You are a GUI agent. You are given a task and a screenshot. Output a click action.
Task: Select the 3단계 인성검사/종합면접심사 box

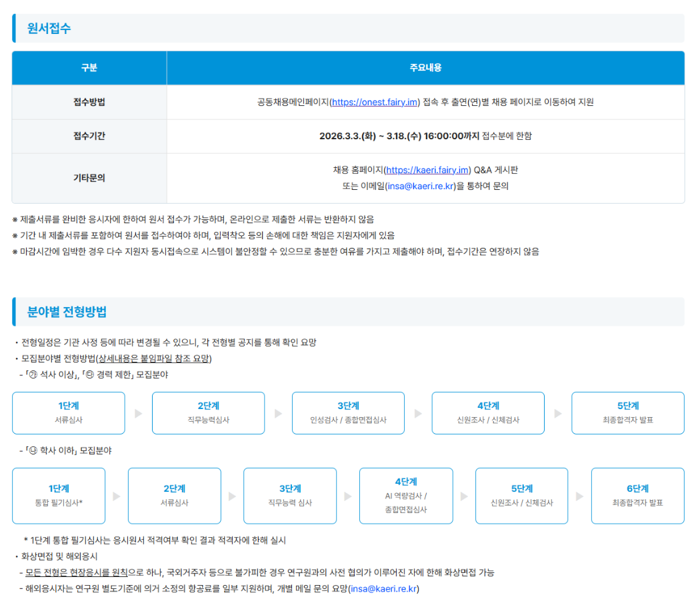coord(348,412)
